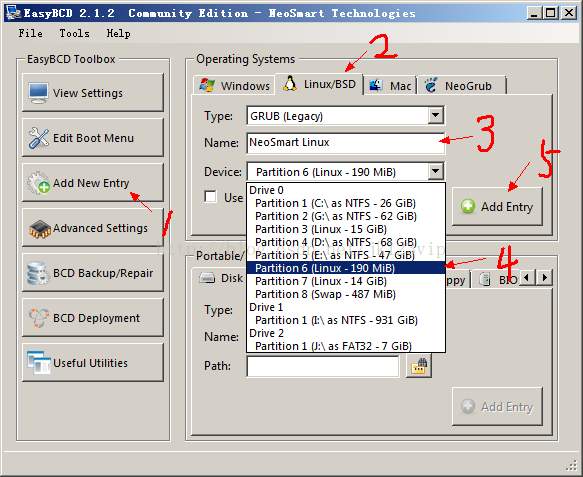Switch to the Linux/BSD tab
This screenshot has width=583, height=477.
(x=319, y=84)
